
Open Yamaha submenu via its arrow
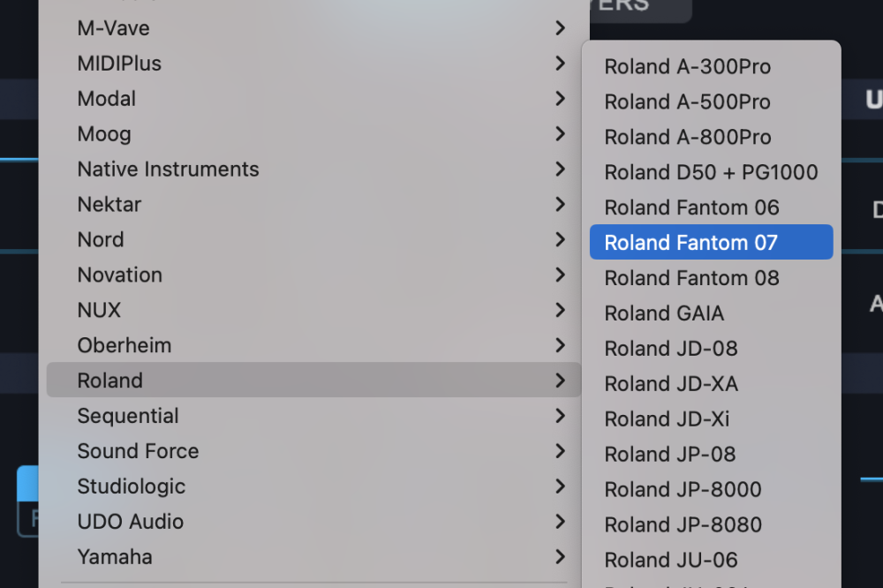coord(560,557)
